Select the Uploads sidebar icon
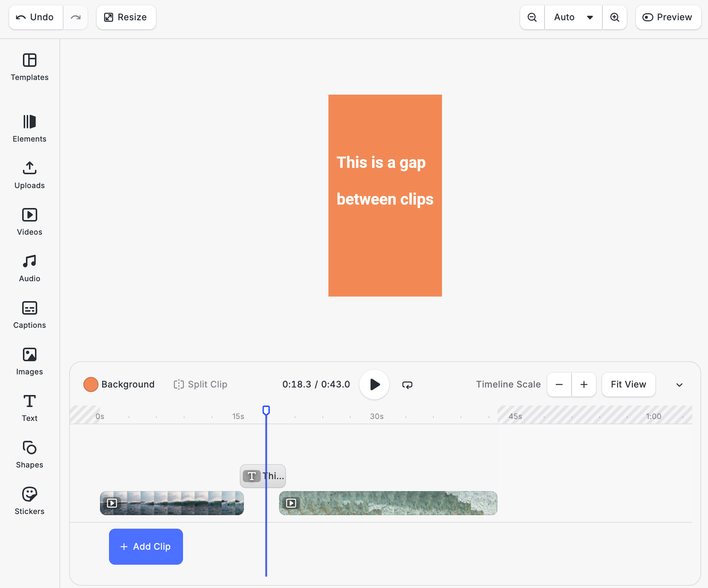Image resolution: width=708 pixels, height=588 pixels. [x=29, y=175]
